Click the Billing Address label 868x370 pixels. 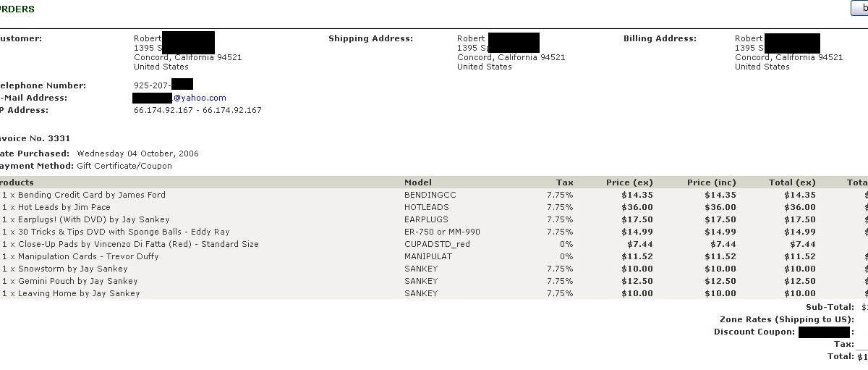click(660, 38)
